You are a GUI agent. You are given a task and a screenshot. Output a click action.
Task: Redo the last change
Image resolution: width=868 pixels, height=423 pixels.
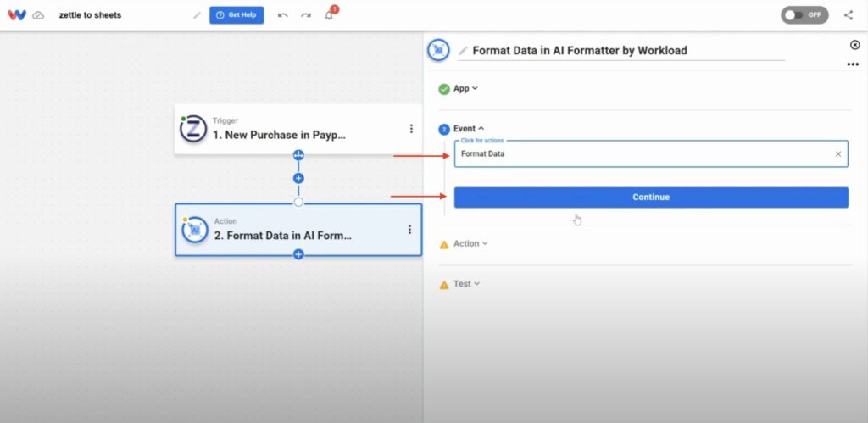(305, 15)
